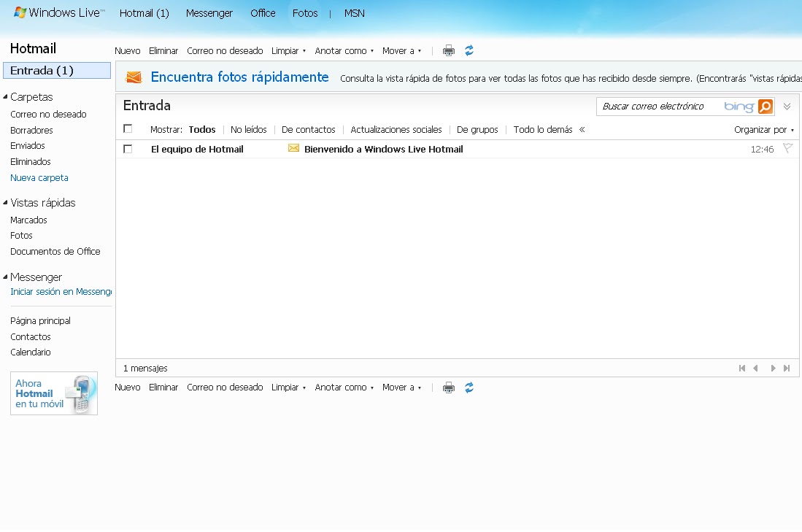Show Todos messages filter
The width and height of the screenshot is (802, 532).
tap(202, 130)
